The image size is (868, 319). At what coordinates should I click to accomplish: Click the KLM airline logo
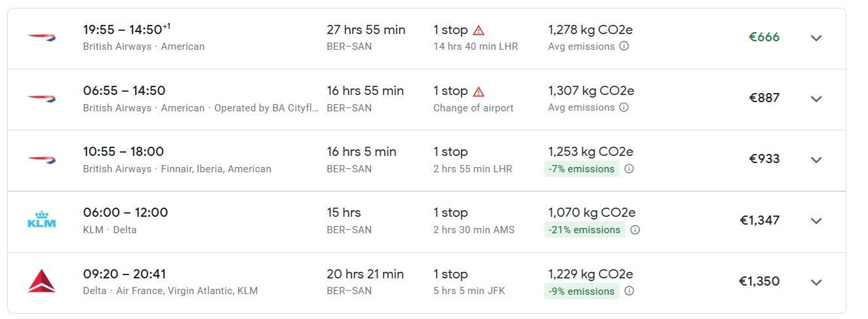tap(41, 221)
